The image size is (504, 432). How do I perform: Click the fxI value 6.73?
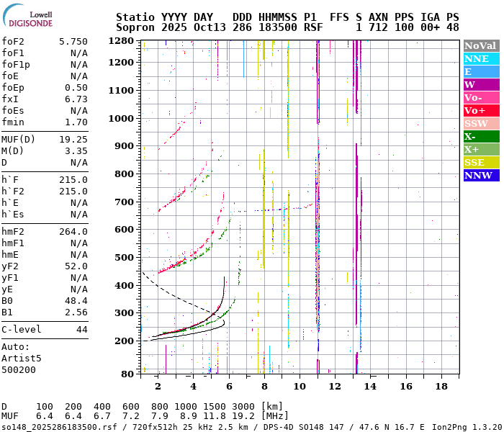pos(76,99)
